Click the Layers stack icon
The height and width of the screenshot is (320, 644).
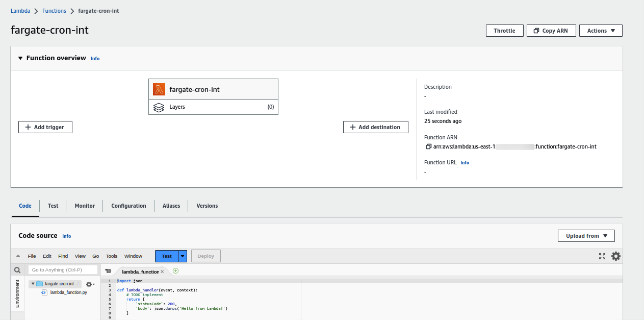pos(159,107)
